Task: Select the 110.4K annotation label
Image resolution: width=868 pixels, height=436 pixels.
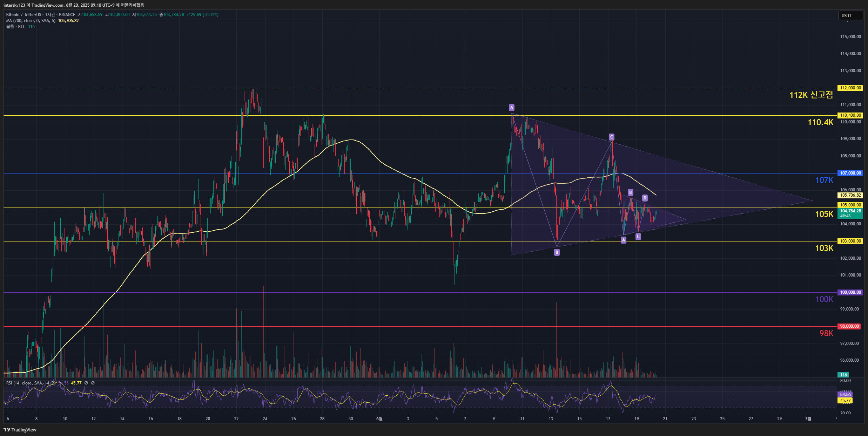Action: pyautogui.click(x=820, y=122)
